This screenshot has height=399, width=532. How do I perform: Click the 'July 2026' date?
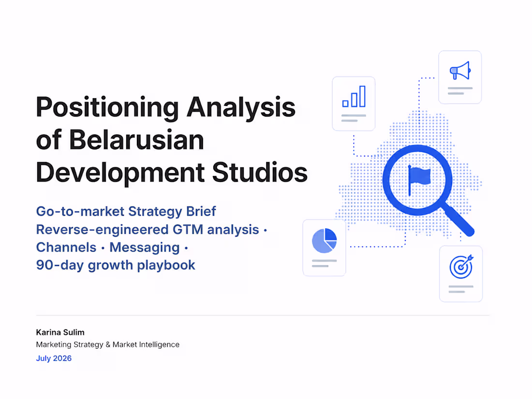pyautogui.click(x=54, y=358)
